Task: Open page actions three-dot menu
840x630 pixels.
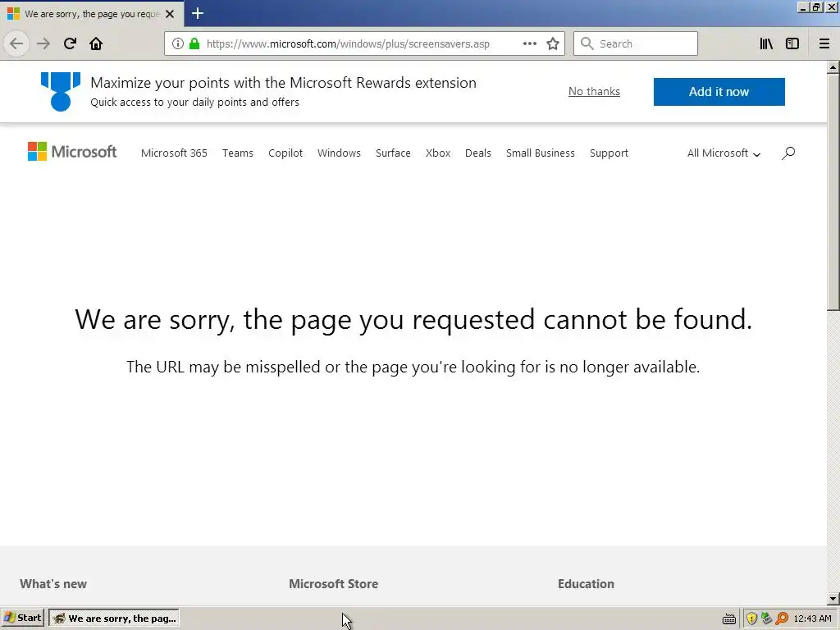Action: (530, 43)
